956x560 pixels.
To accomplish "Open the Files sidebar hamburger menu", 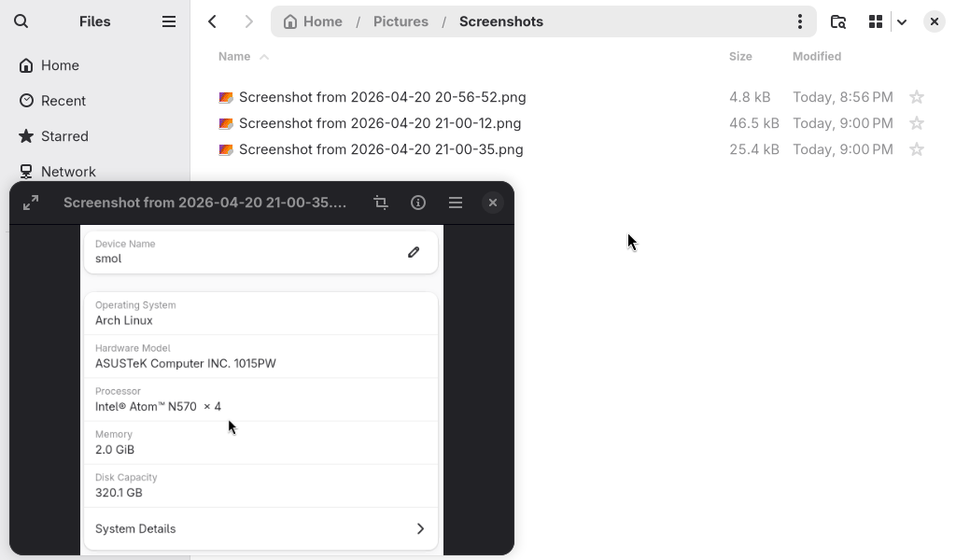I will pyautogui.click(x=169, y=21).
